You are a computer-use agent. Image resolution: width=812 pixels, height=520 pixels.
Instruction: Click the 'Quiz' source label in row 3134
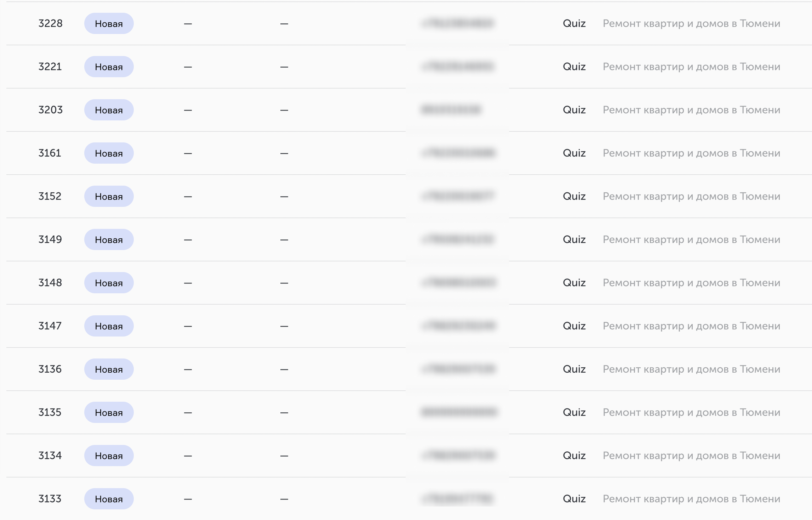click(574, 456)
